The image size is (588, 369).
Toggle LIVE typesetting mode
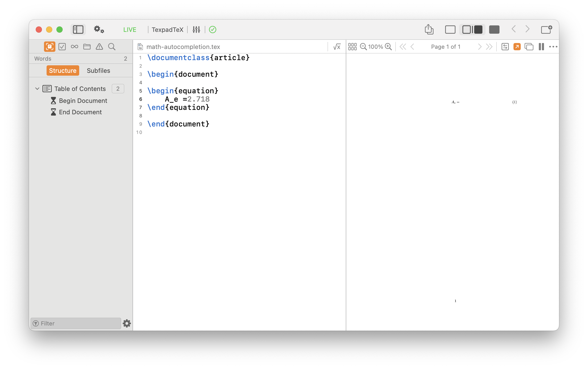point(130,30)
